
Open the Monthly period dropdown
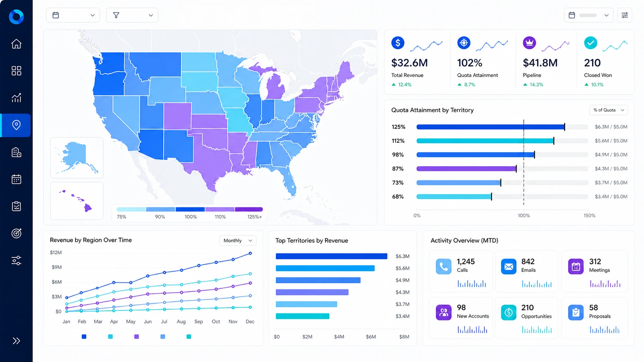238,240
